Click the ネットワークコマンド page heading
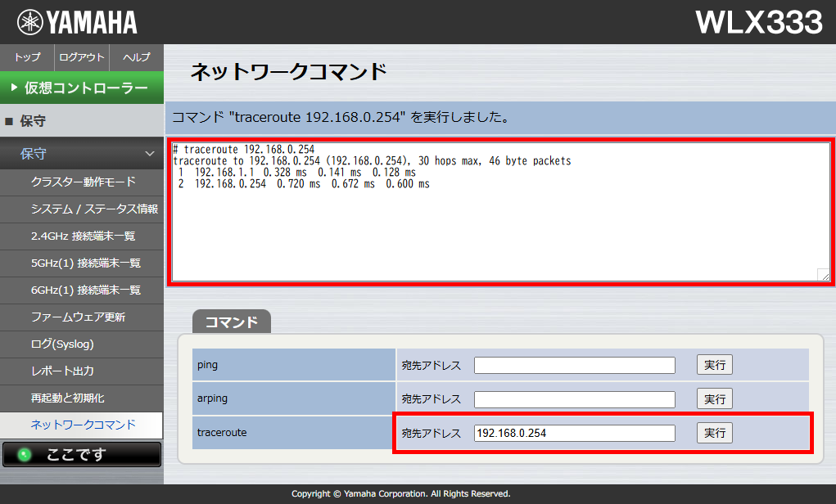The image size is (836, 504). [288, 72]
